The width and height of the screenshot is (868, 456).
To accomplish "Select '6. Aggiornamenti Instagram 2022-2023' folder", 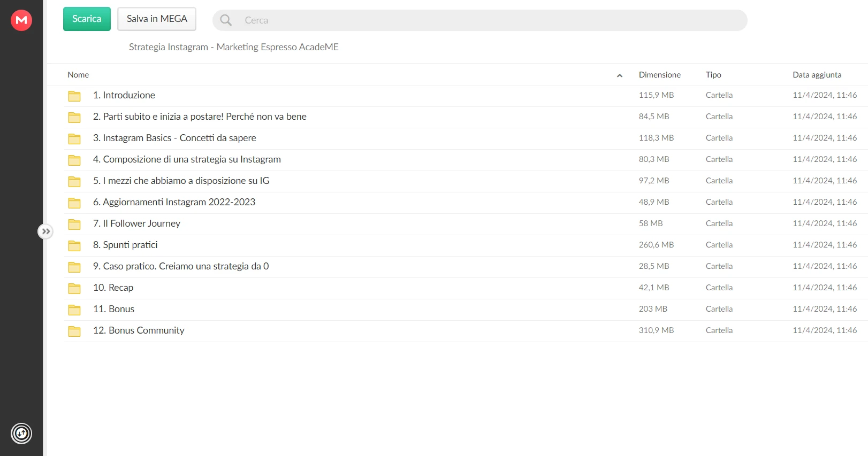I will point(174,202).
